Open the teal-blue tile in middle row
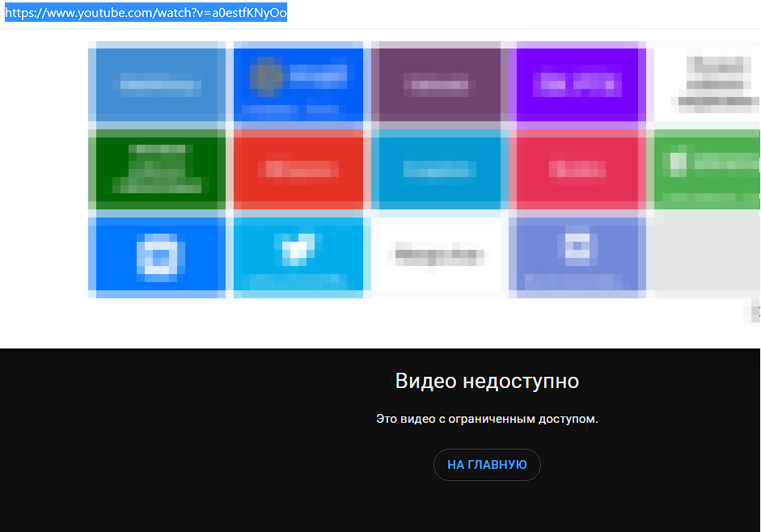This screenshot has width=761, height=532. 440,168
